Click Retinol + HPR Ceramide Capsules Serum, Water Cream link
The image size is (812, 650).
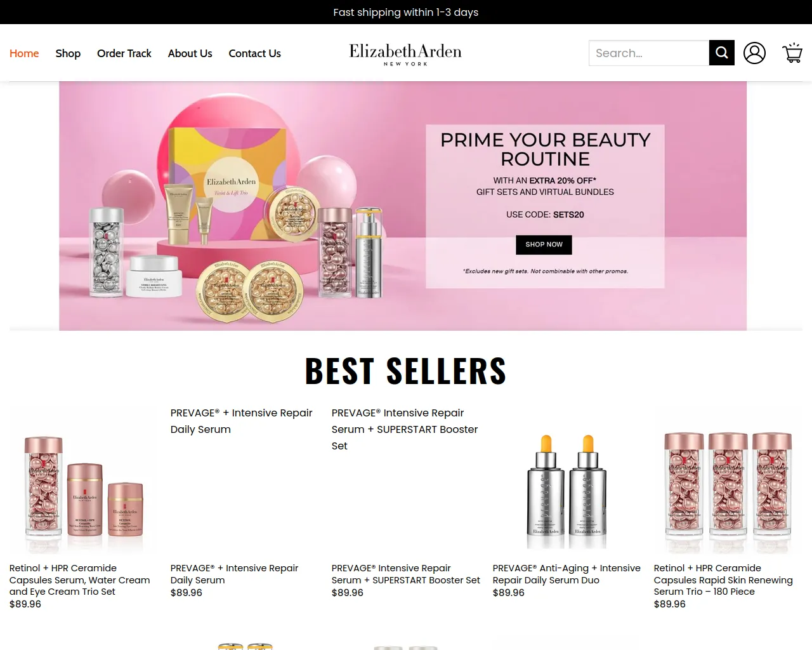(80, 580)
